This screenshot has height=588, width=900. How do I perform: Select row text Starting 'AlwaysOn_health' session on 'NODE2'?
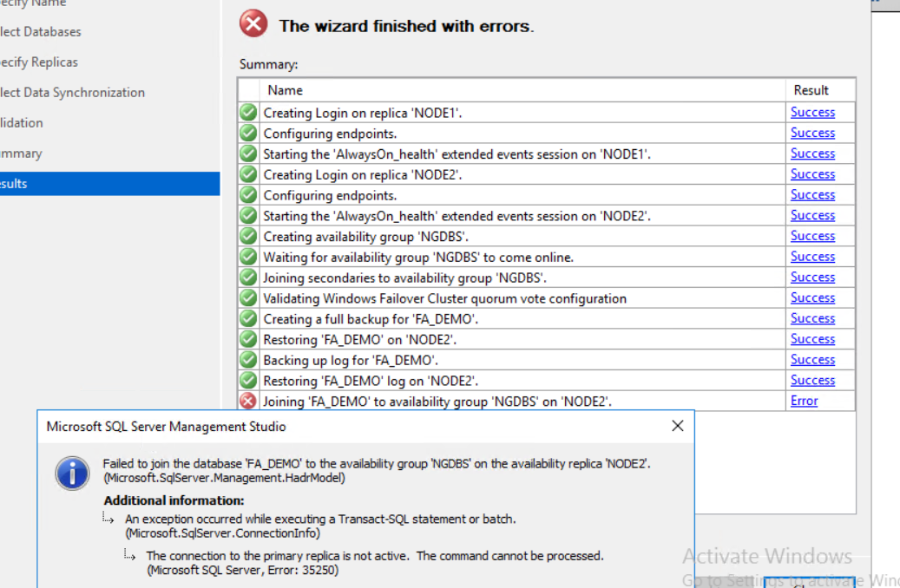pos(457,216)
